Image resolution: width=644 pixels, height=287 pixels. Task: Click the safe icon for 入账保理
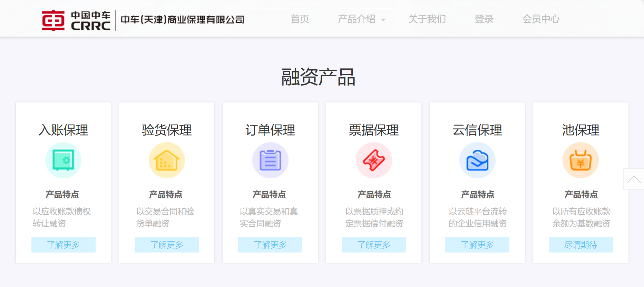(64, 160)
